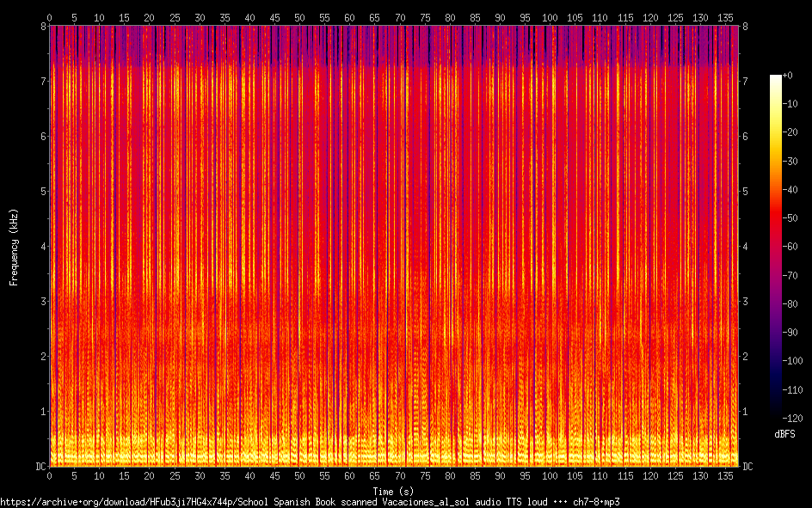Click the -120 level on color bar
The height and width of the screenshot is (508, 812).
[x=792, y=418]
